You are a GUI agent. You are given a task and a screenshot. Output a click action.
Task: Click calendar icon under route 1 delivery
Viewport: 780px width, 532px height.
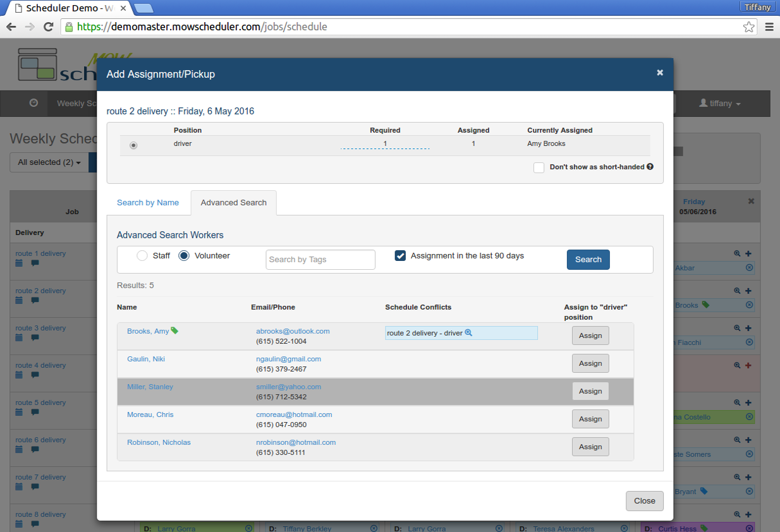(x=19, y=263)
